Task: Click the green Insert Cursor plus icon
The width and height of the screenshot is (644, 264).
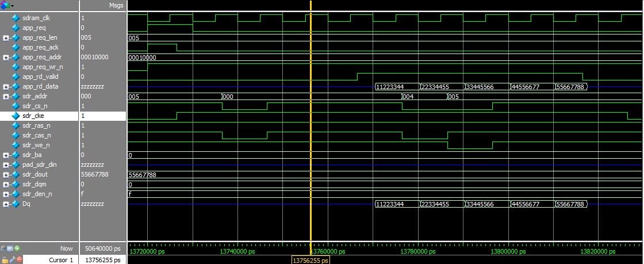Action: coord(18,248)
